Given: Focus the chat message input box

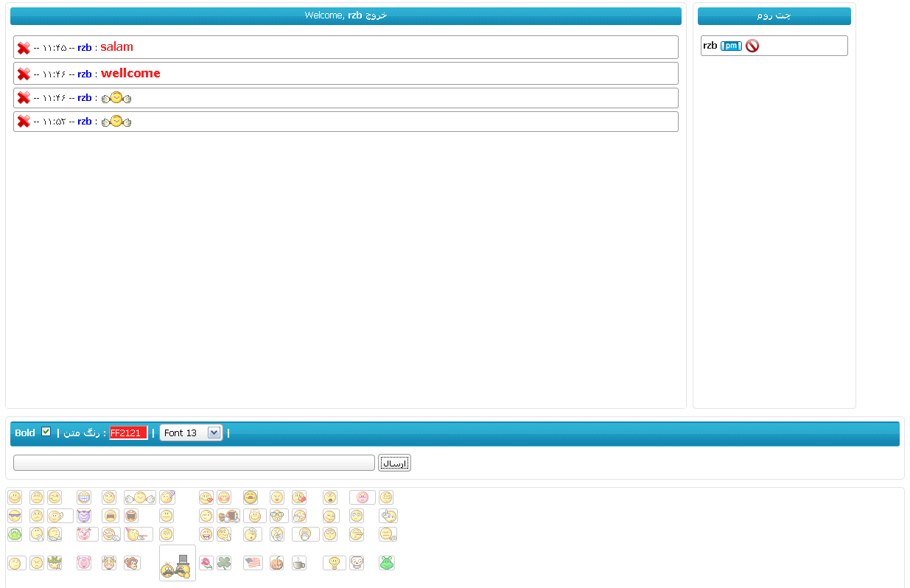Looking at the screenshot, I should click(x=194, y=463).
